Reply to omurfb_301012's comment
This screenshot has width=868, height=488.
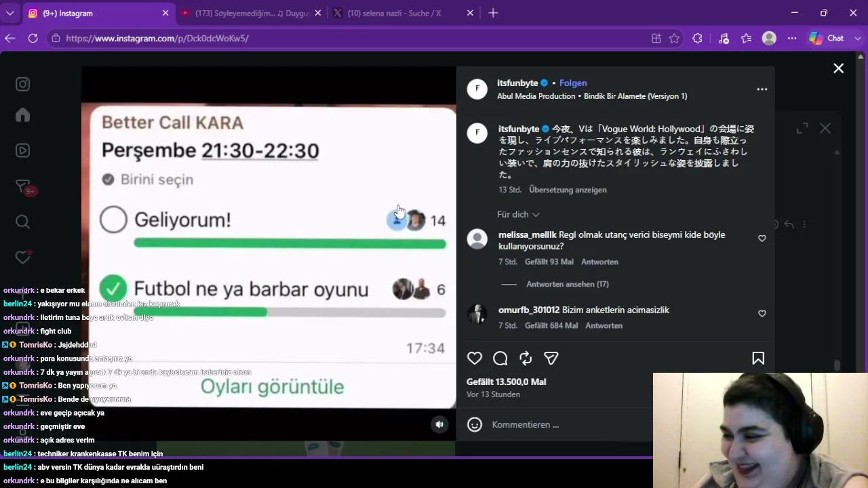point(604,325)
